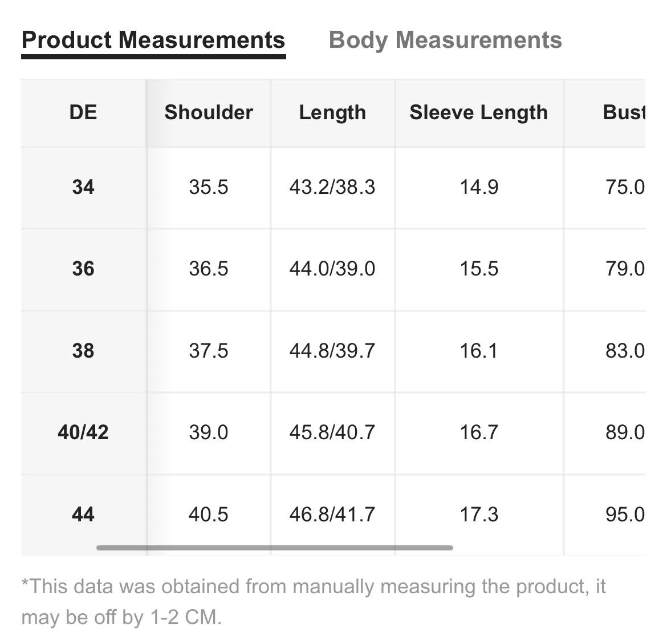Click sleeve length value 16.1 cell
This screenshot has height=644, width=667.
point(479,351)
